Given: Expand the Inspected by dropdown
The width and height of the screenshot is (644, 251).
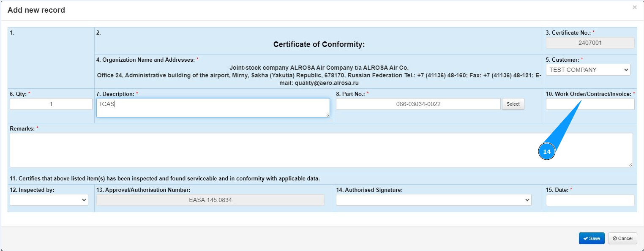Looking at the screenshot, I should [x=49, y=200].
